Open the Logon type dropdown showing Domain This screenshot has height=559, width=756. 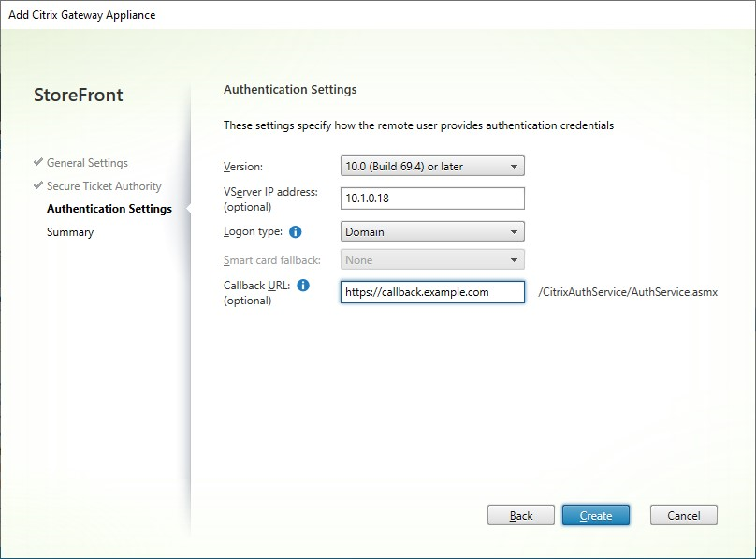[432, 231]
